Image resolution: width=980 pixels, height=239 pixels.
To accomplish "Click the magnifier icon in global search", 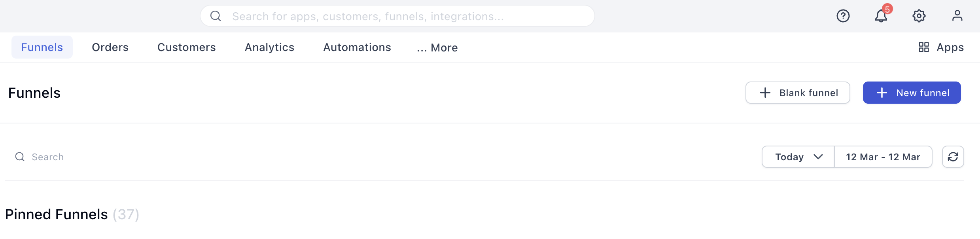I will (216, 16).
